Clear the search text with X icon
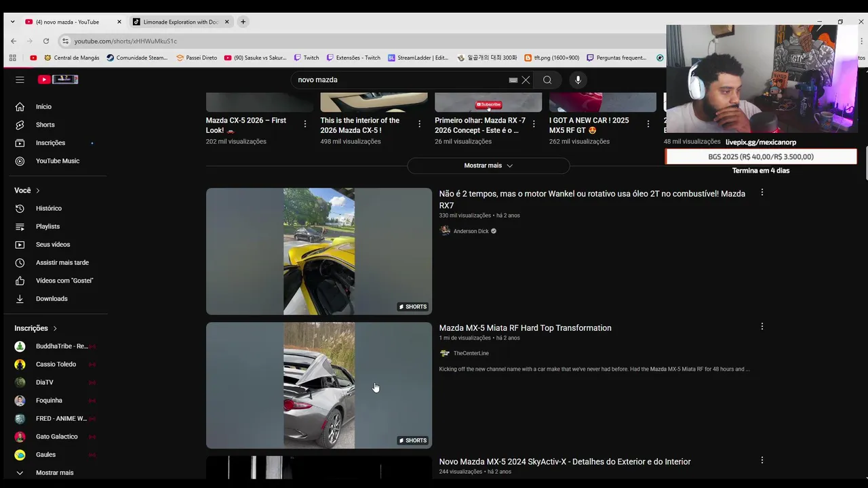Image resolution: width=868 pixels, height=488 pixels. 526,80
